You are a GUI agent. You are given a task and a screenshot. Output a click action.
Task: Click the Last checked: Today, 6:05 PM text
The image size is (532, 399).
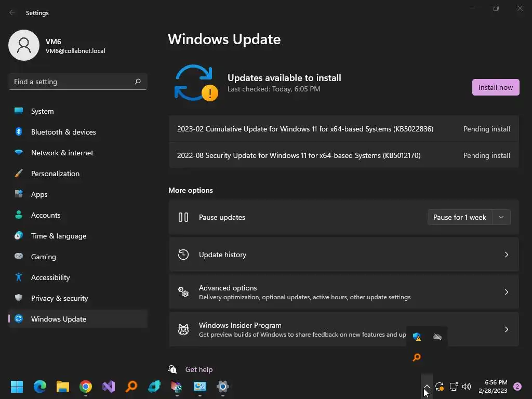pyautogui.click(x=274, y=89)
